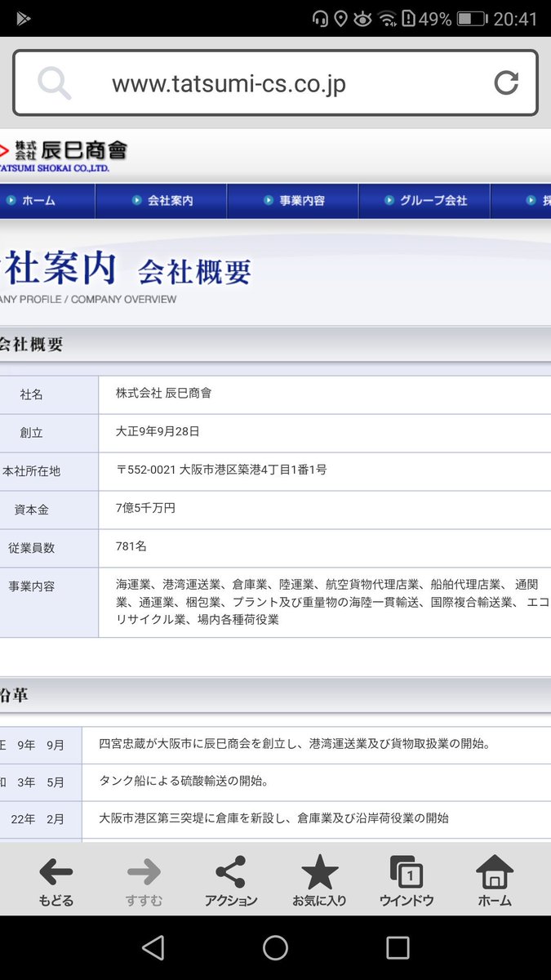Open the 事業内容 navigation tab

tap(293, 201)
